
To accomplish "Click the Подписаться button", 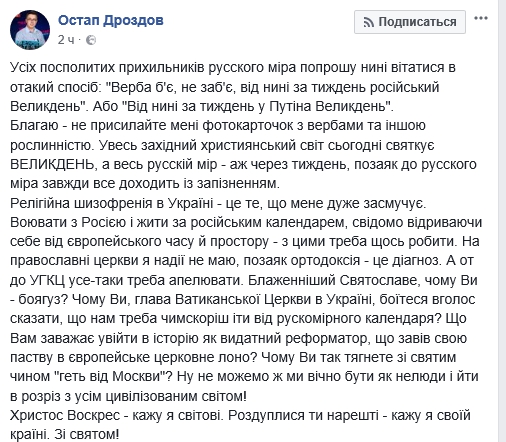I will (410, 22).
